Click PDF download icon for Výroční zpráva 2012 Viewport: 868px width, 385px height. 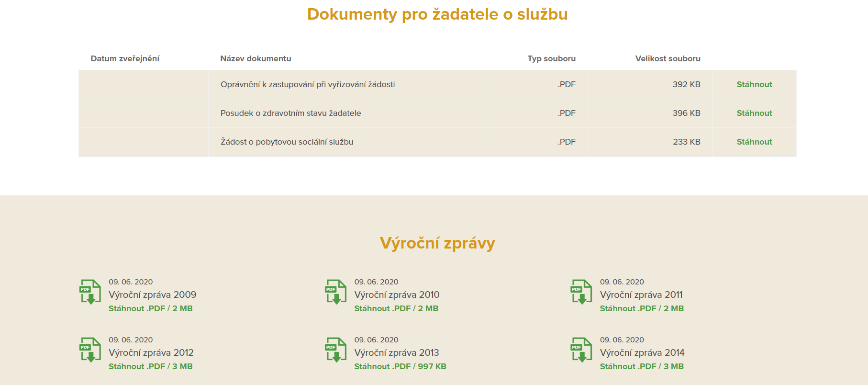coord(90,350)
